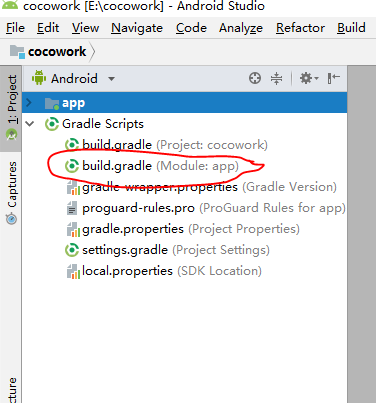Click the Captures tab camera icon
This screenshot has height=403, width=376.
(x=11, y=219)
